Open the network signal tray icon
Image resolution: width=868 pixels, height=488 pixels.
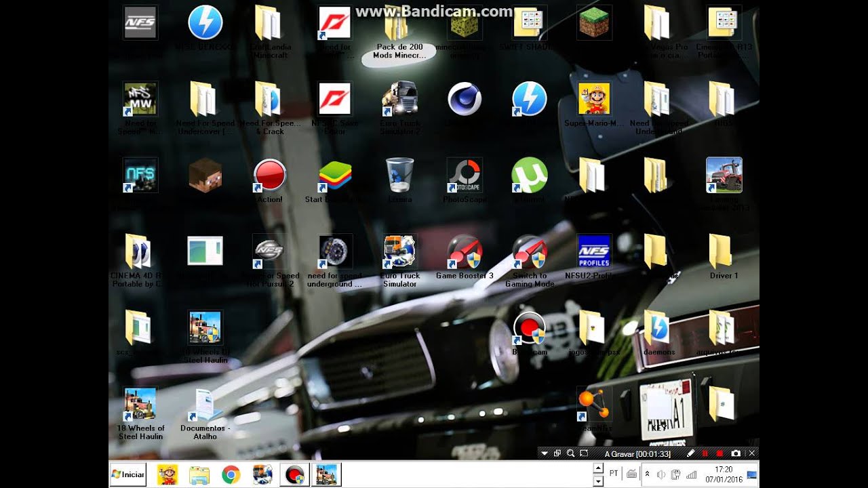[x=691, y=474]
